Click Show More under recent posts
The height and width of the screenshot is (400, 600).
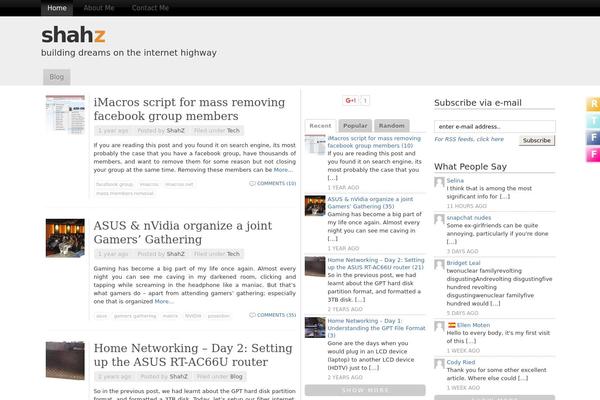(x=365, y=390)
